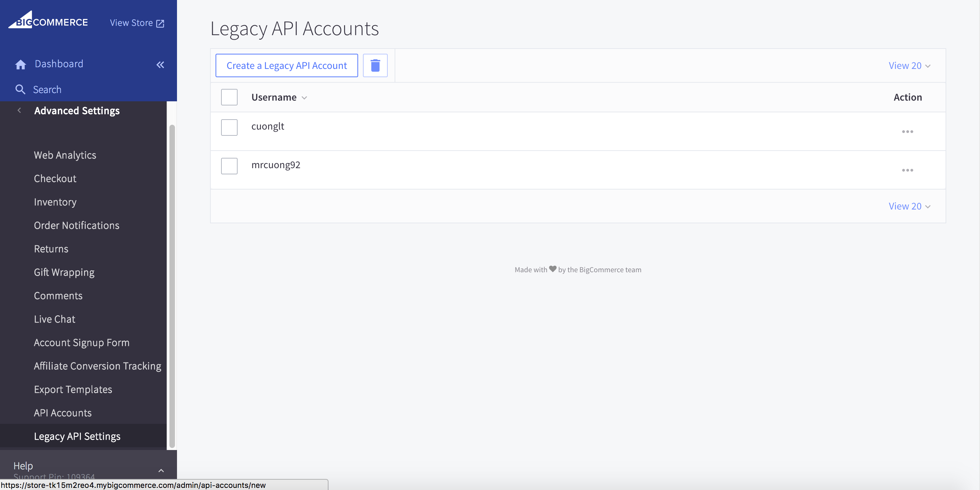
Task: Open Web Analytics settings
Action: tap(65, 155)
